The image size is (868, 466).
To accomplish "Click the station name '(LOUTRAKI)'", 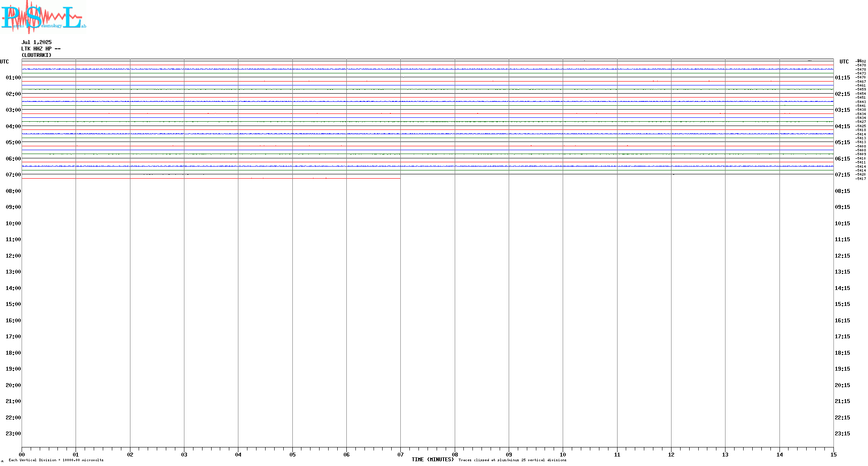I will [37, 55].
